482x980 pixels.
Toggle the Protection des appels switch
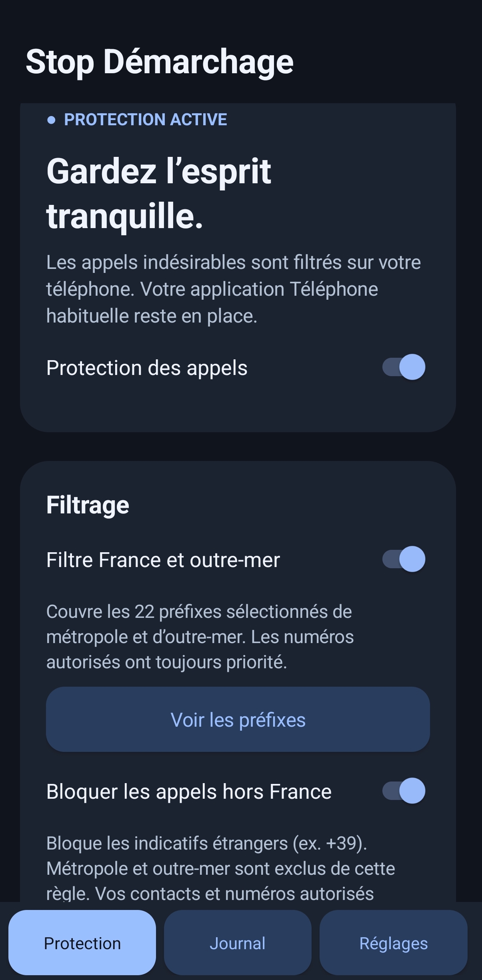click(x=404, y=367)
